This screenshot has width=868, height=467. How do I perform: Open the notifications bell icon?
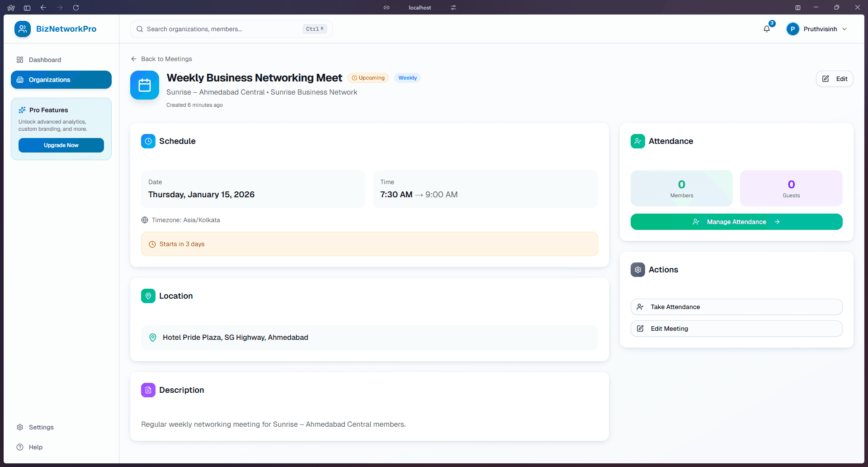[766, 29]
